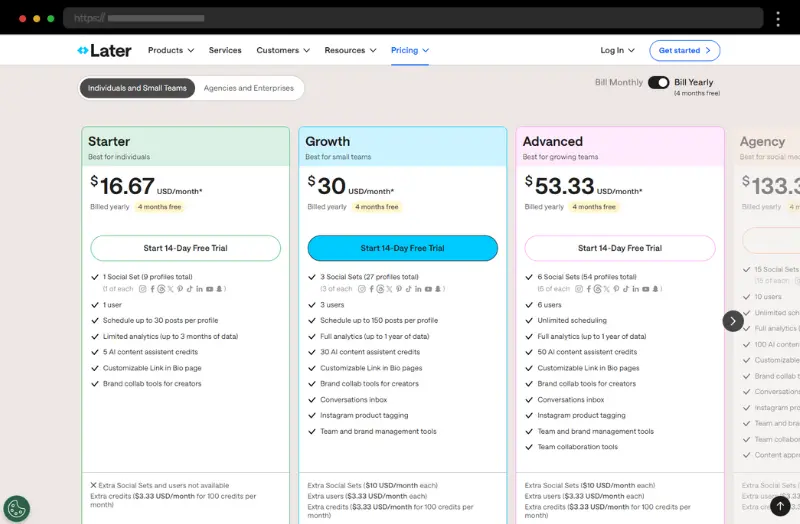The image size is (800, 524).
Task: Click Instagram icon in Growth plan
Action: pos(362,289)
